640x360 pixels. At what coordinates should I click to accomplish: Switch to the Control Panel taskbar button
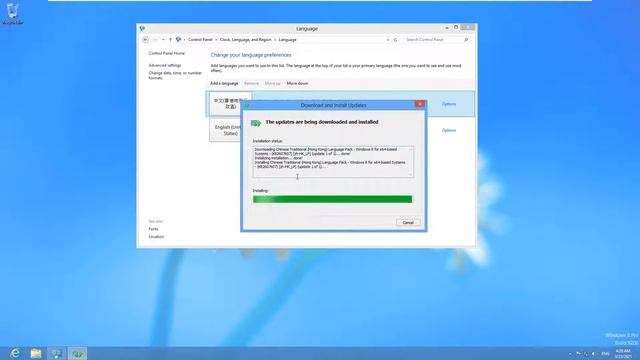click(56, 353)
